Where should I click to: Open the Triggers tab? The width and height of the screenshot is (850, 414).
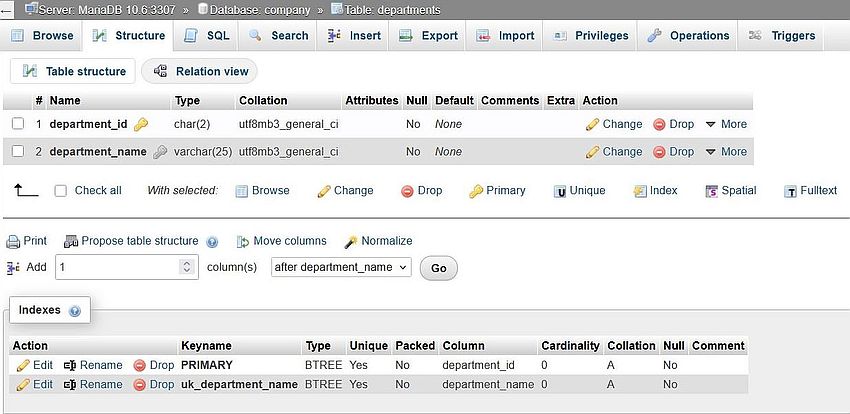782,36
